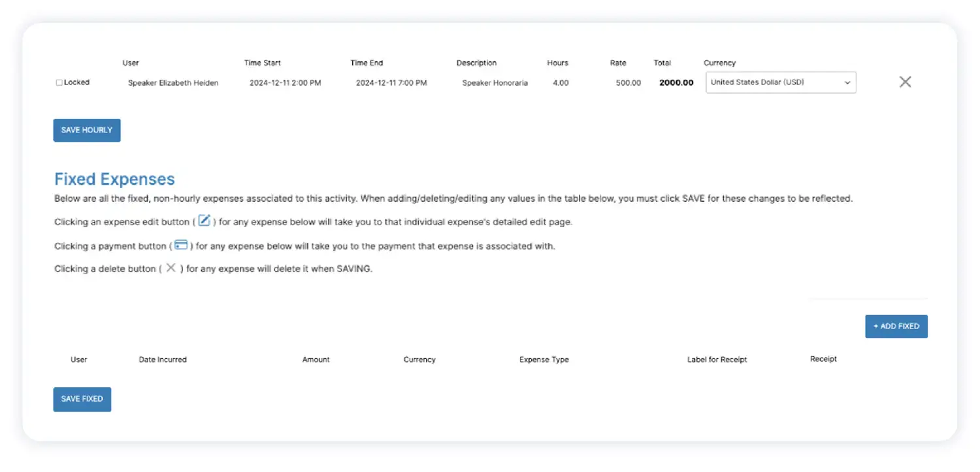Click the Label for Receipt column header
The height and width of the screenshot is (472, 980).
pyautogui.click(x=717, y=360)
